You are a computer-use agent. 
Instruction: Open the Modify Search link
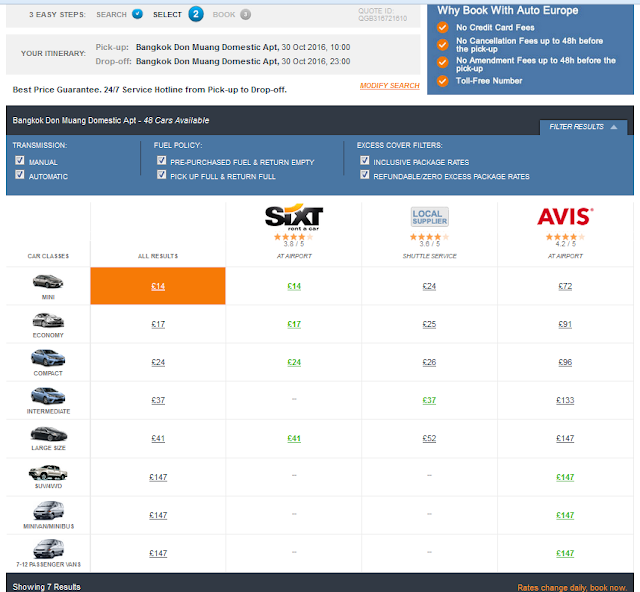point(389,86)
